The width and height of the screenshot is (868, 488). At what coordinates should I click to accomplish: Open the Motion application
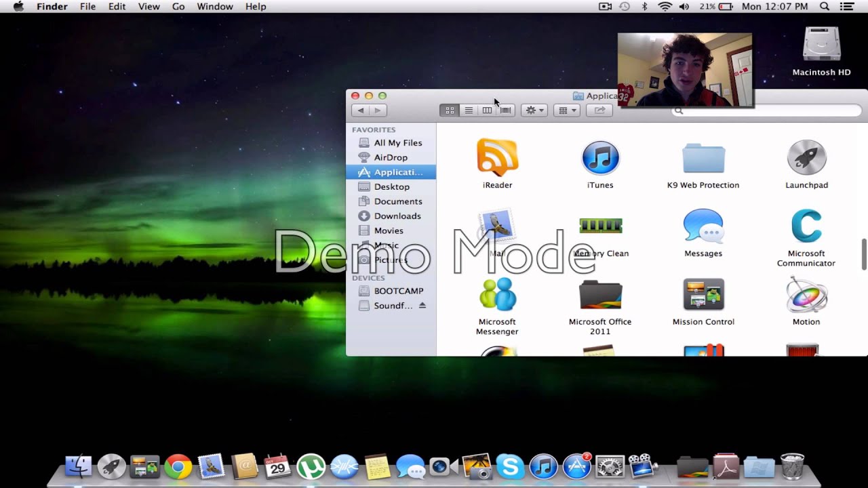click(806, 294)
